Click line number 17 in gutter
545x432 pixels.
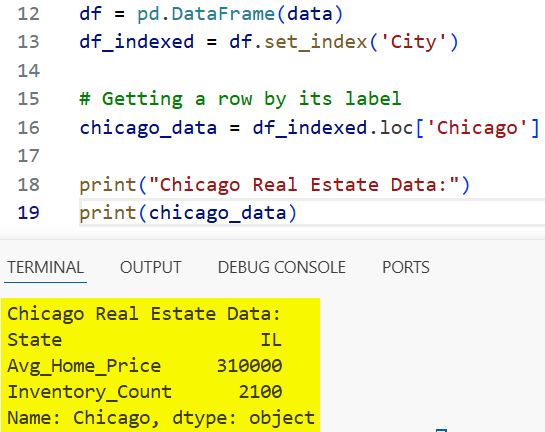coord(29,156)
